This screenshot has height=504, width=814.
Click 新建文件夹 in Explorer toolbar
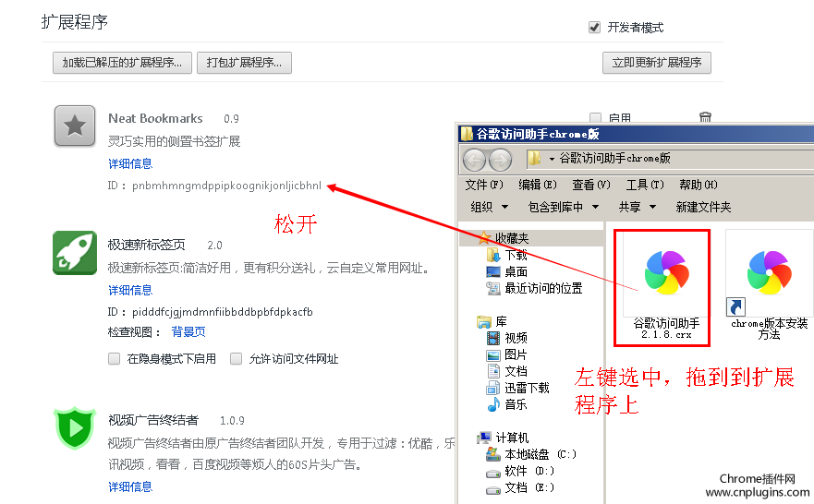(703, 207)
